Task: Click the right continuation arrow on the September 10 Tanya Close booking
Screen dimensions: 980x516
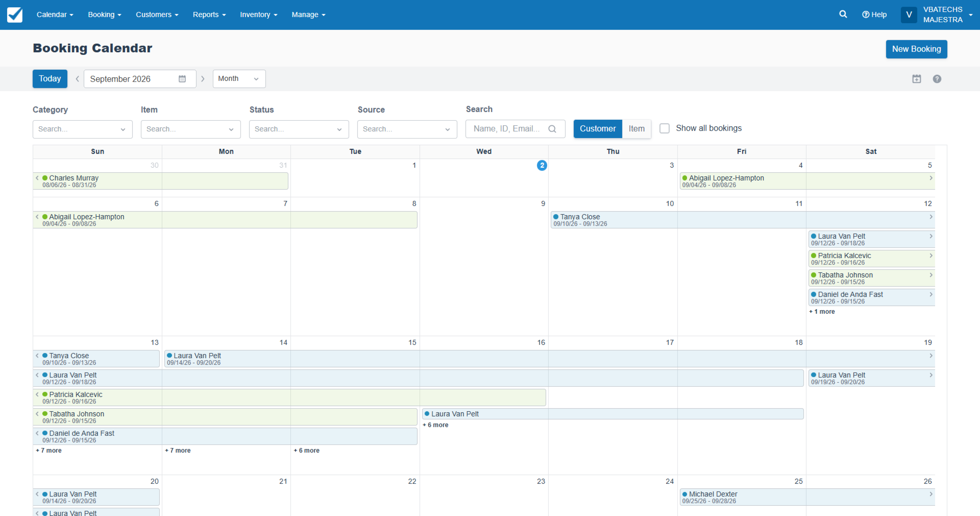Action: pyautogui.click(x=931, y=216)
